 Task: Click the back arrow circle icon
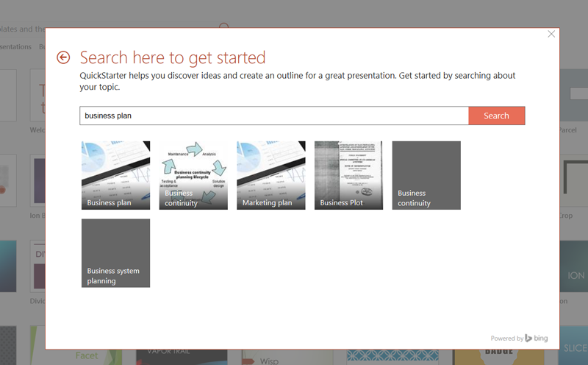coord(63,57)
